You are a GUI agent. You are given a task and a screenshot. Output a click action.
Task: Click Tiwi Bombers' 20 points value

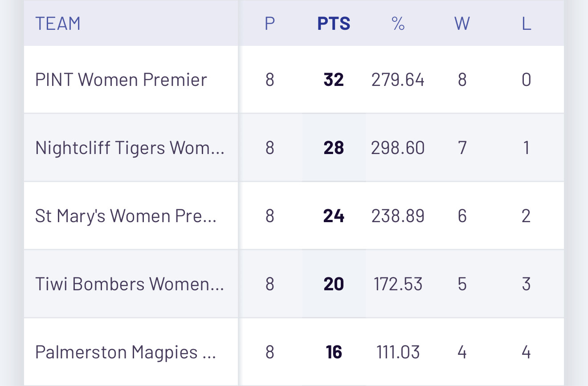pos(334,284)
